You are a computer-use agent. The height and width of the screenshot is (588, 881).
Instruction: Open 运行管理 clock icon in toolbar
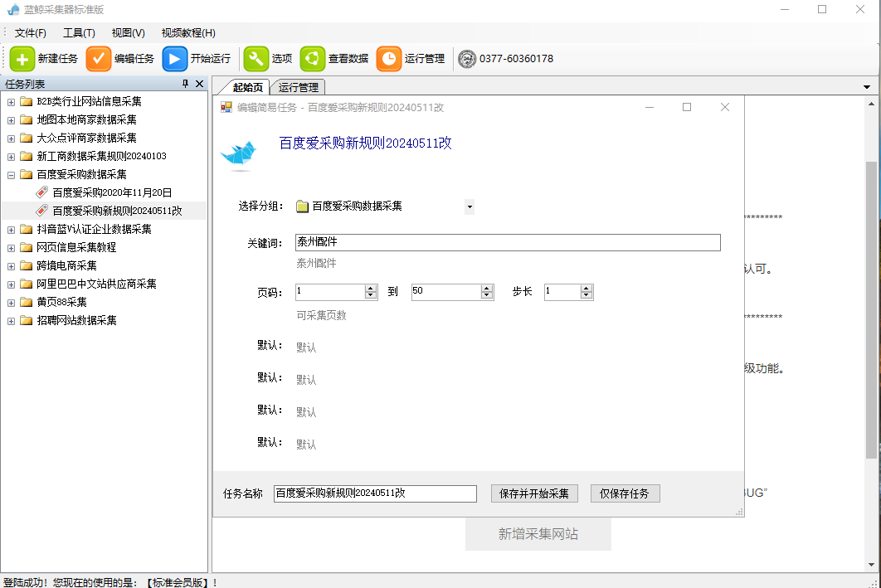389,59
